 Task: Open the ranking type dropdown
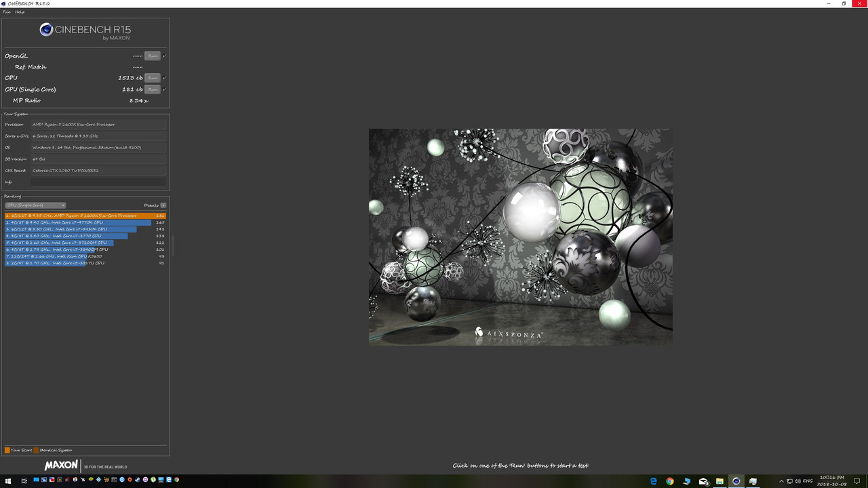pos(35,205)
